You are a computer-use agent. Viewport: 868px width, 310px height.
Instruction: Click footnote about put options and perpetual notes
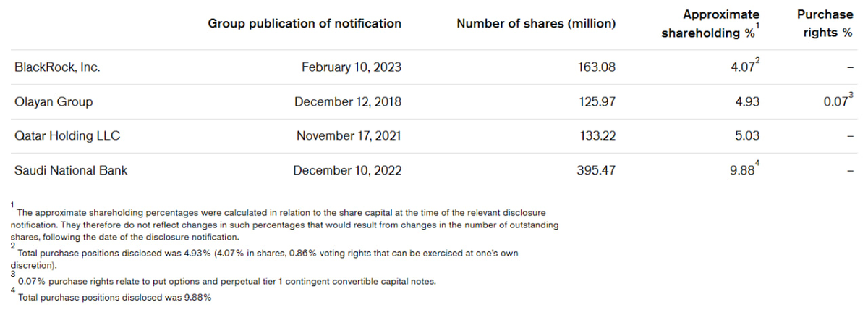coord(226,281)
